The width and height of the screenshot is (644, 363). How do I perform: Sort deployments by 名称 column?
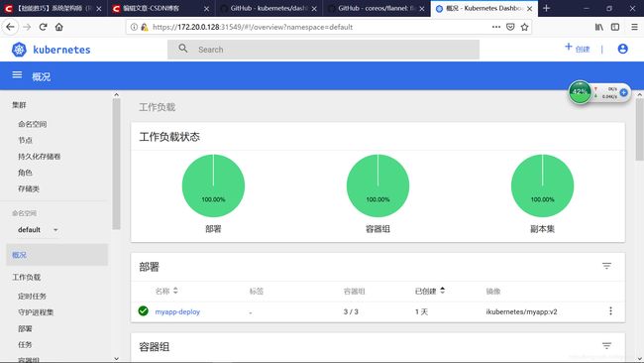(x=166, y=291)
